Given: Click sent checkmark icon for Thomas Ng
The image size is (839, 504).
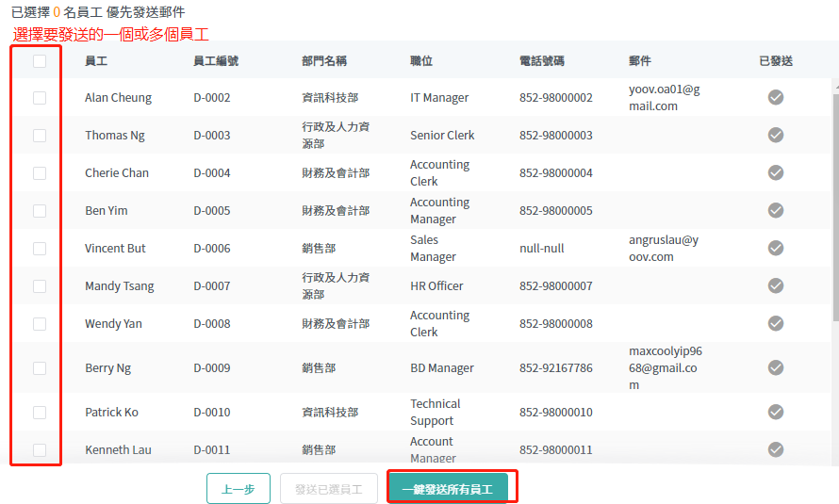Looking at the screenshot, I should pos(776,135).
